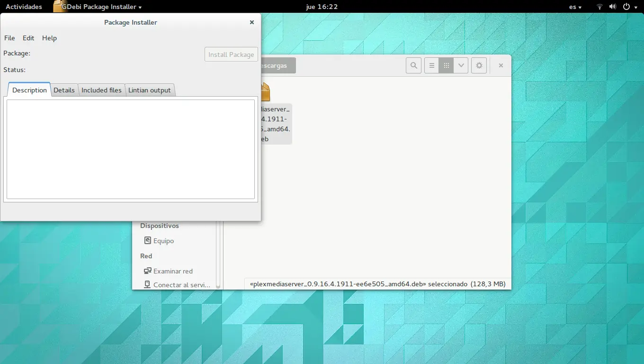Click the selected file status bar text
The height and width of the screenshot is (364, 644).
pyautogui.click(x=377, y=284)
